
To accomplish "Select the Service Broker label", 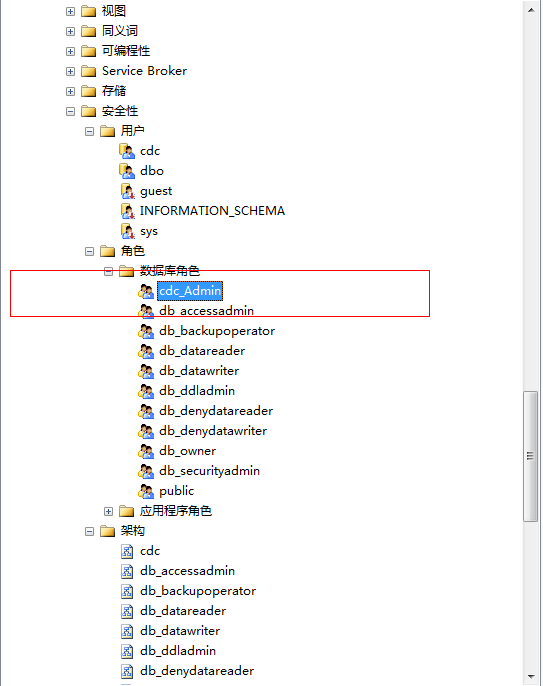I will point(144,71).
